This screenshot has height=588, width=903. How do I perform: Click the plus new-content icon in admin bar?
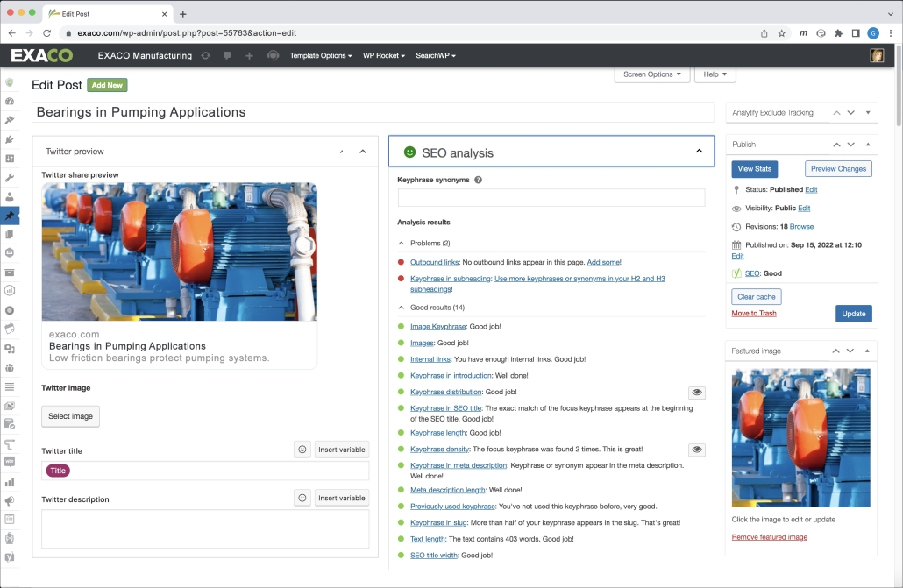tap(249, 55)
